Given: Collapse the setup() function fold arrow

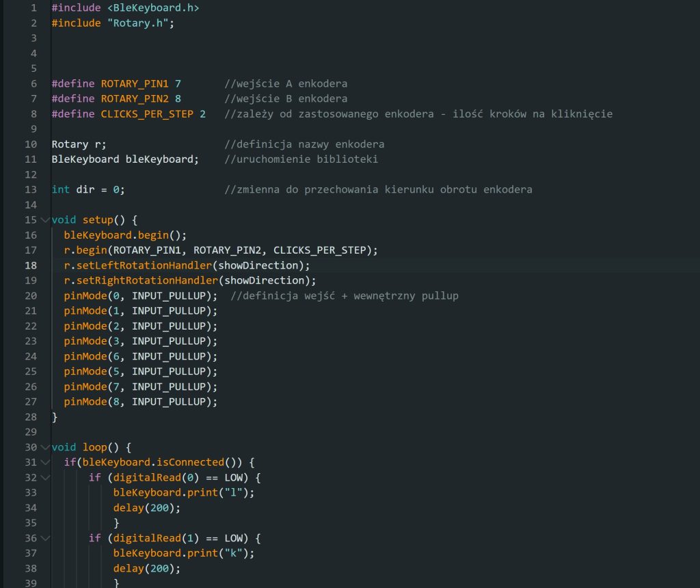Looking at the screenshot, I should coord(45,220).
